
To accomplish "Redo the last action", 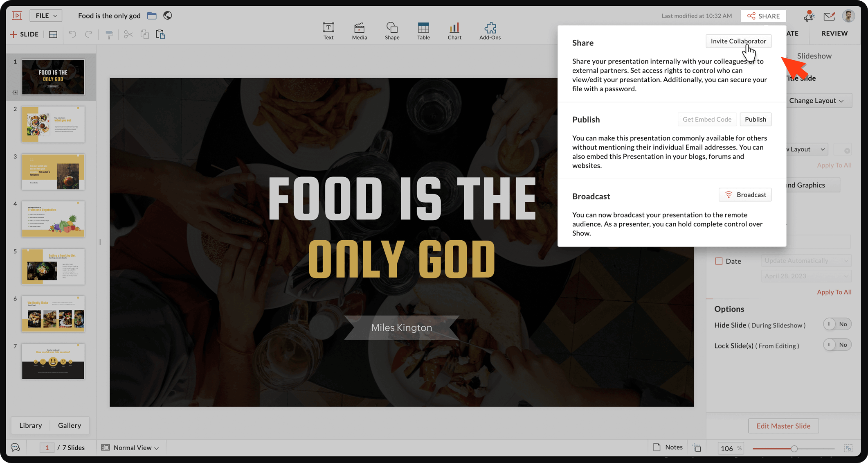I will pyautogui.click(x=89, y=34).
